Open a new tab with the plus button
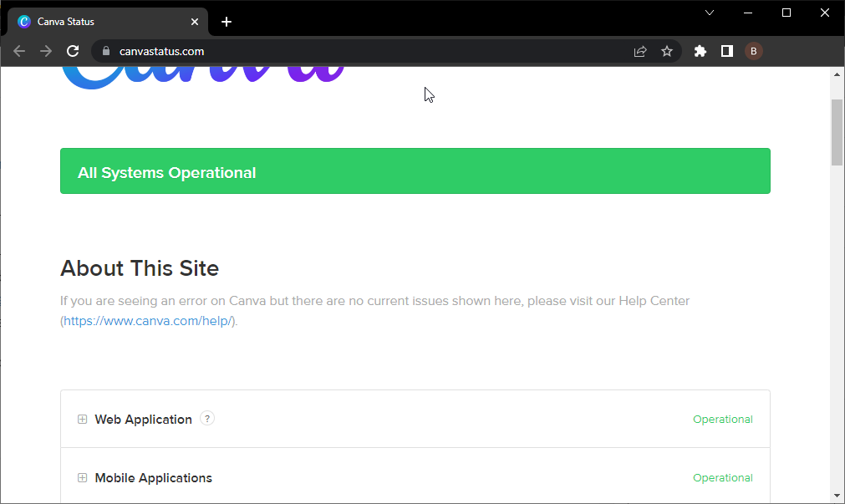This screenshot has width=845, height=504. (x=227, y=22)
